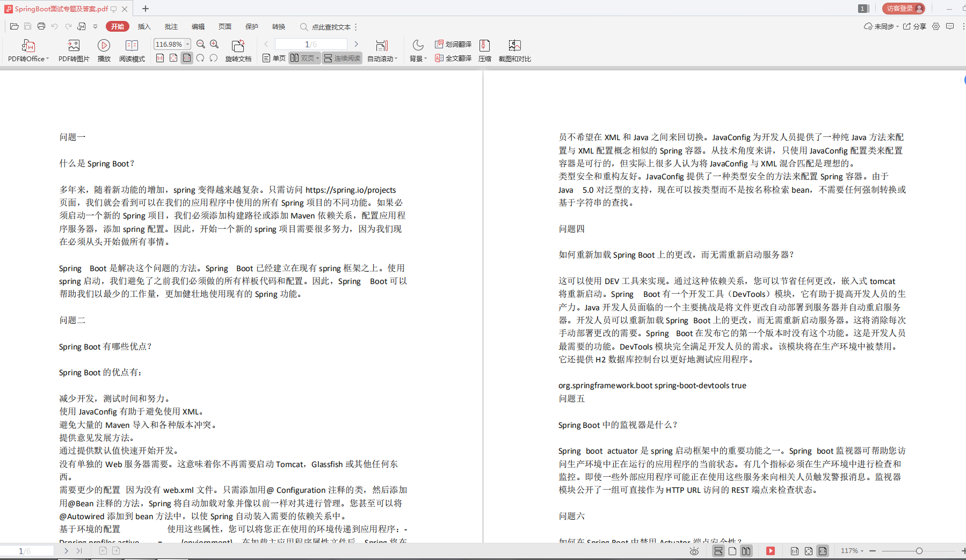The height and width of the screenshot is (560, 966).
Task: Switch to the 开始 ribbon tab
Action: pyautogui.click(x=118, y=27)
